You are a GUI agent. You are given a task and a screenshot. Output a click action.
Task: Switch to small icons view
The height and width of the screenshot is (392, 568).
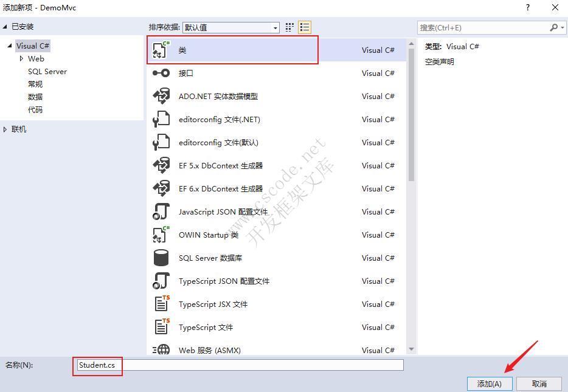coord(289,27)
